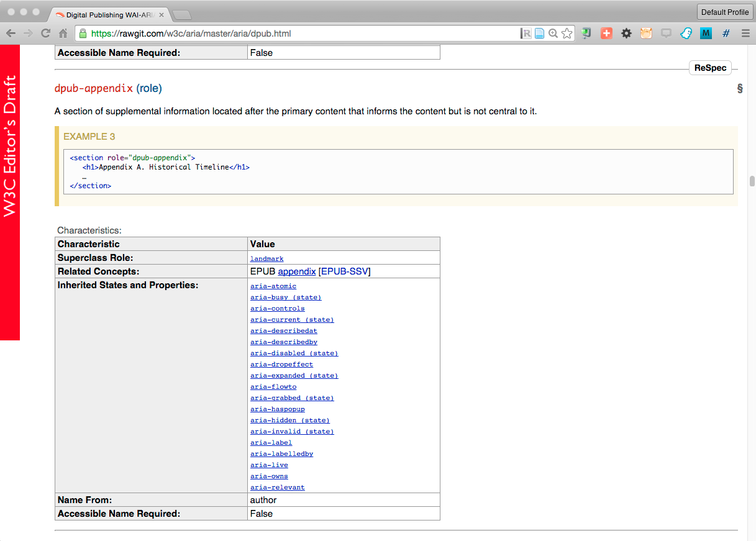Image resolution: width=756 pixels, height=541 pixels.
Task: Open a new tab
Action: click(x=181, y=14)
